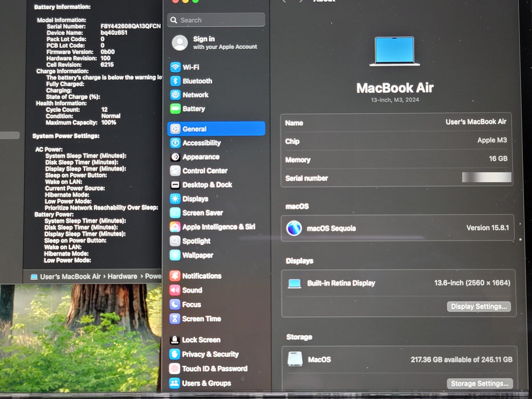Click Prioritize Network Reachability Over Sleep row

[x=101, y=207]
